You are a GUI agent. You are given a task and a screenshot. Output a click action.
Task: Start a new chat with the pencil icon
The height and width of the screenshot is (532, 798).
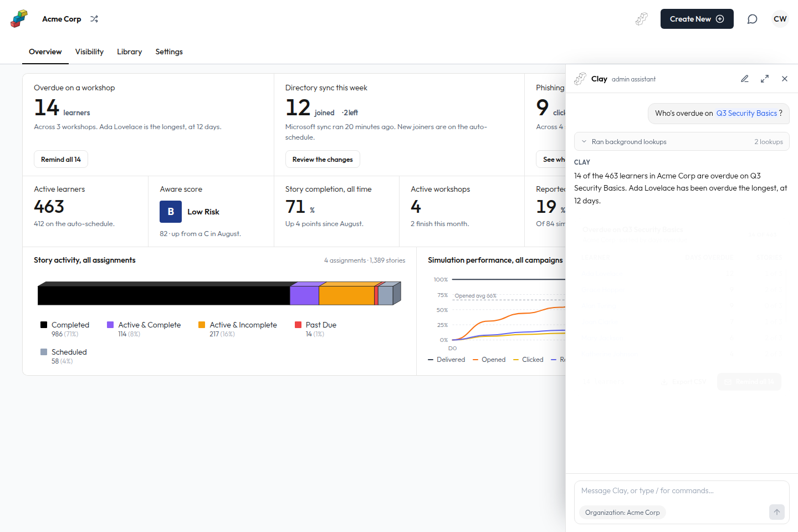point(745,79)
